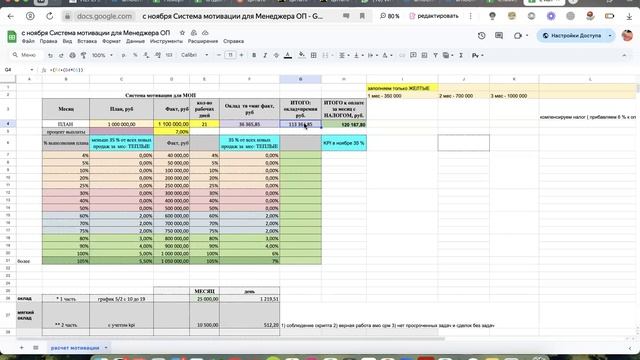Open the Формат menu

(111, 41)
